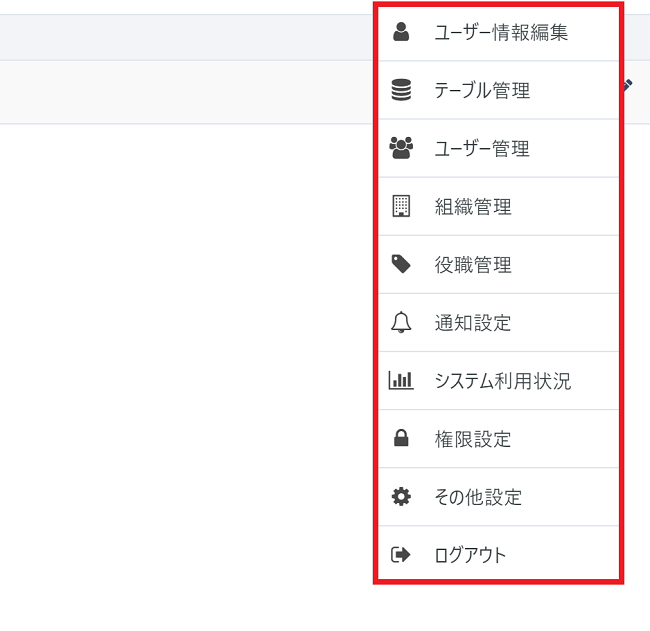Click the database stack icon
The image size is (650, 631).
tap(401, 90)
